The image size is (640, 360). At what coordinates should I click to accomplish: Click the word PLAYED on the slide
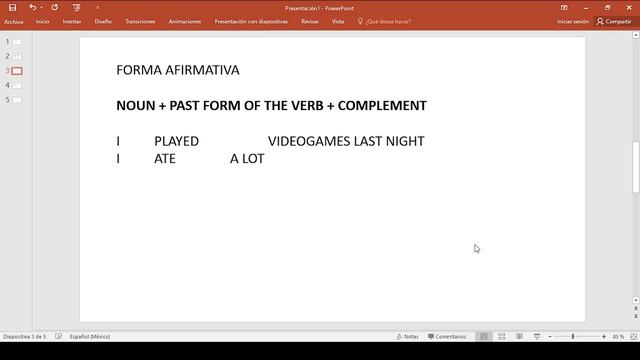click(x=176, y=141)
